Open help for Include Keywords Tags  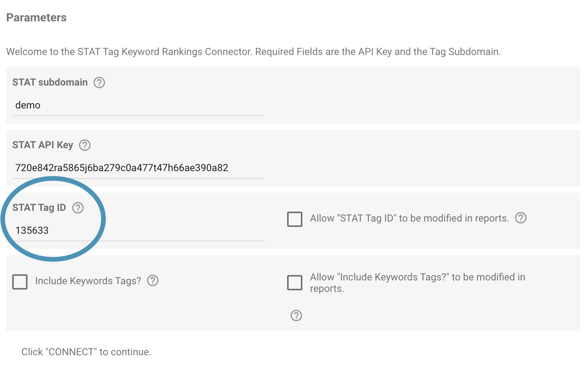pos(153,281)
